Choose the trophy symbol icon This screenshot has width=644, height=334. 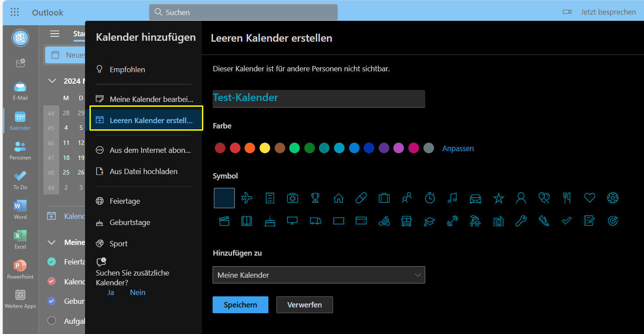point(315,198)
